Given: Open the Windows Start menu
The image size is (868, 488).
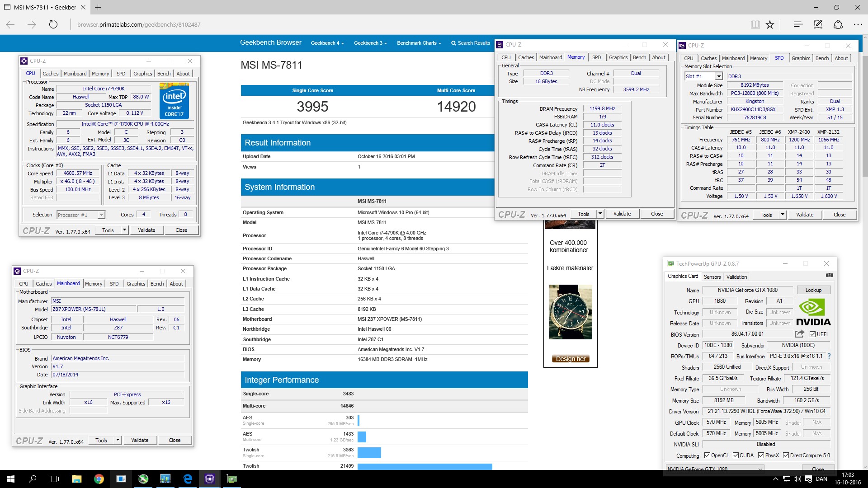Looking at the screenshot, I should pos(11,479).
